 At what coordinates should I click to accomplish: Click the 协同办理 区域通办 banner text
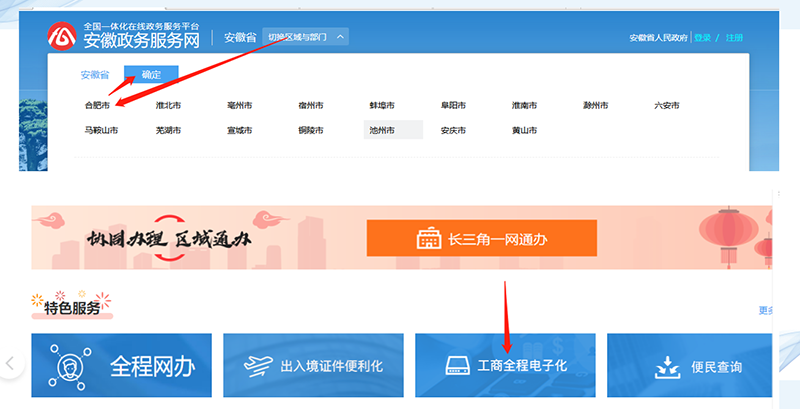(x=168, y=238)
